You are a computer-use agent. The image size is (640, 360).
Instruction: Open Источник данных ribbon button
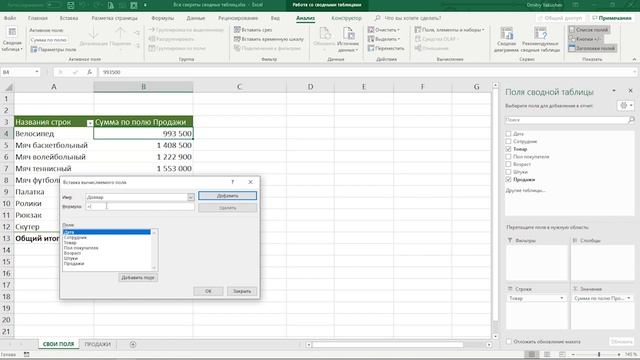[x=348, y=39]
